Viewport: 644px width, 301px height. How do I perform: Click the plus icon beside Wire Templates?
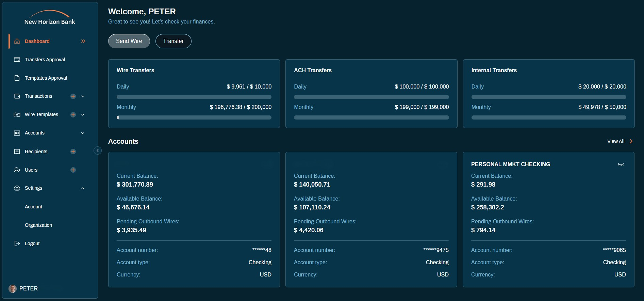click(73, 115)
